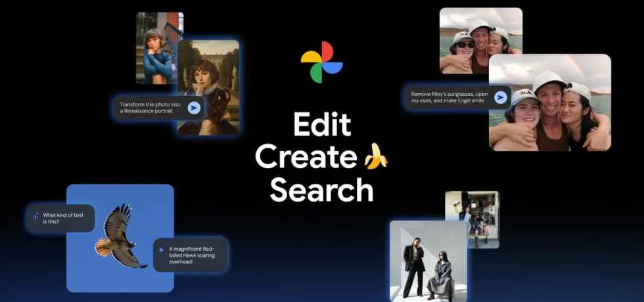Image resolution: width=644 pixels, height=302 pixels.
Task: Select the Create heading text
Action: point(306,158)
